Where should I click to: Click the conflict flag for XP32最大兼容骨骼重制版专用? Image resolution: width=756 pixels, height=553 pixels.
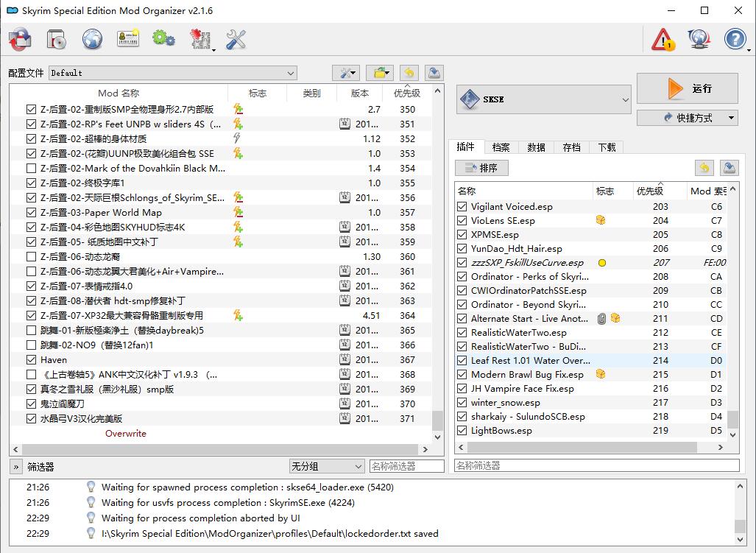click(239, 315)
